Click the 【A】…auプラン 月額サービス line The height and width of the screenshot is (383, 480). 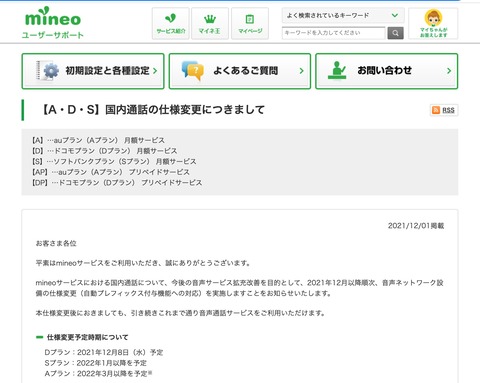pos(98,140)
